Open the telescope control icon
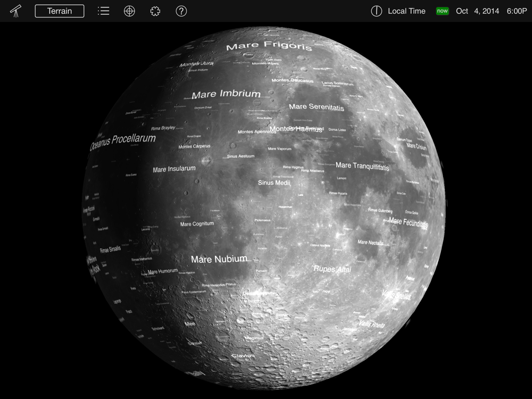 point(15,11)
